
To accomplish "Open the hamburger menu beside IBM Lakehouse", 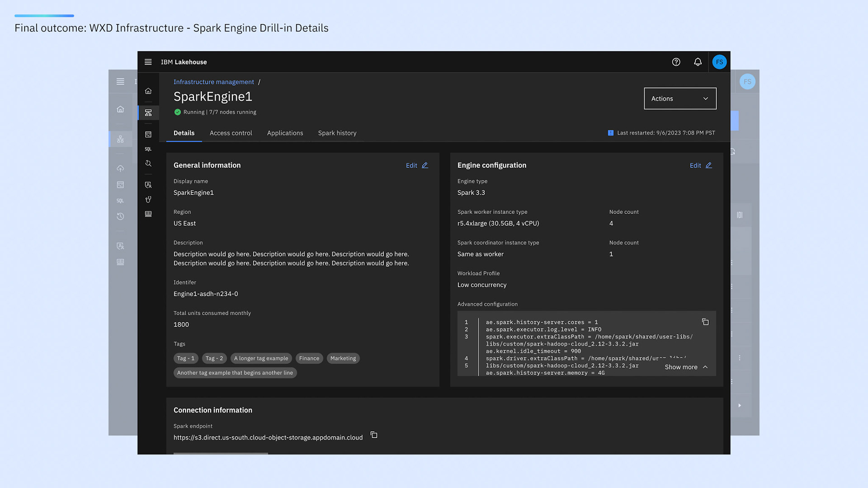I will coord(148,62).
